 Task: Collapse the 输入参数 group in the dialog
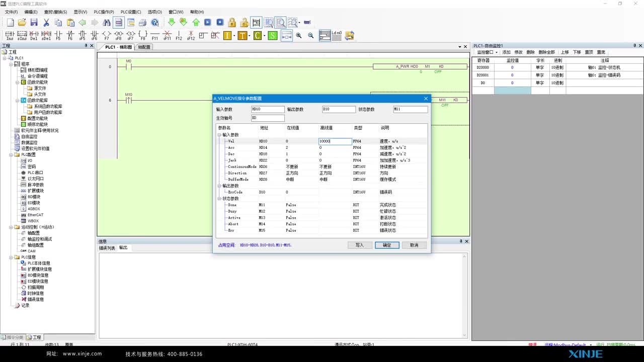click(219, 135)
